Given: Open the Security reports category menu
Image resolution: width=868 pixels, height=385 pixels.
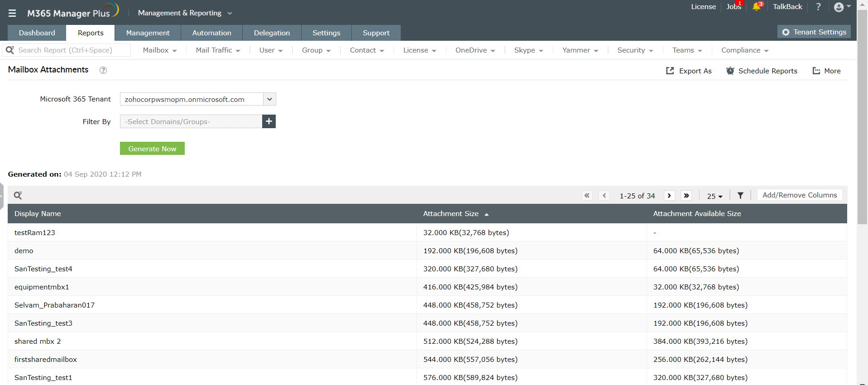Looking at the screenshot, I should click(635, 50).
